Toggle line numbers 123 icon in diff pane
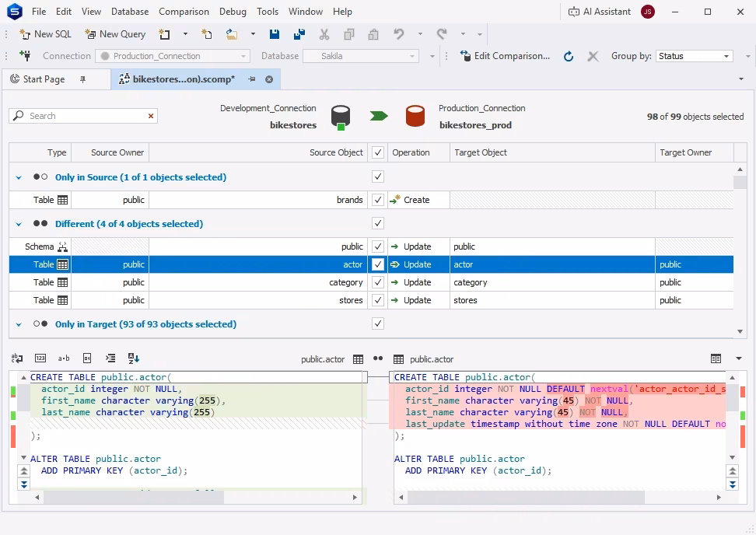This screenshot has width=756, height=535. (x=40, y=358)
